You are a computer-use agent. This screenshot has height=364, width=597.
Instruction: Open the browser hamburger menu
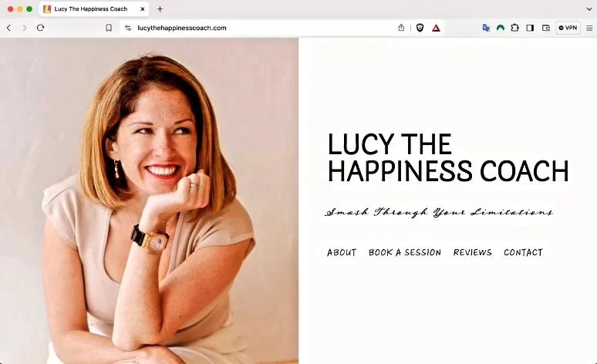[589, 28]
